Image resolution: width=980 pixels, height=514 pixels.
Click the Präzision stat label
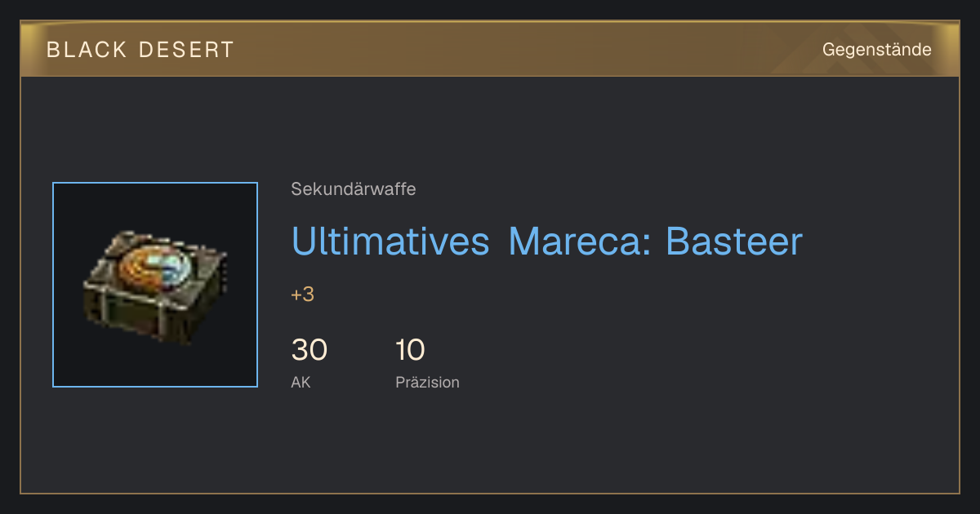(x=427, y=382)
